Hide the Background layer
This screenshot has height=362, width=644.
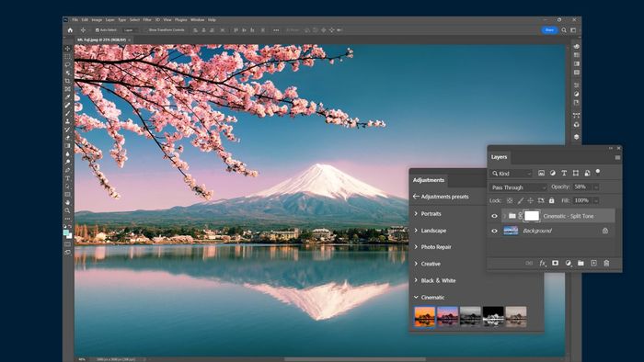495,231
